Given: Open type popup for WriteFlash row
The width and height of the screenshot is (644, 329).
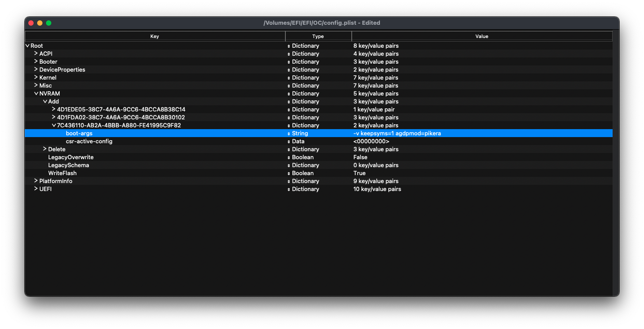Looking at the screenshot, I should pos(289,173).
